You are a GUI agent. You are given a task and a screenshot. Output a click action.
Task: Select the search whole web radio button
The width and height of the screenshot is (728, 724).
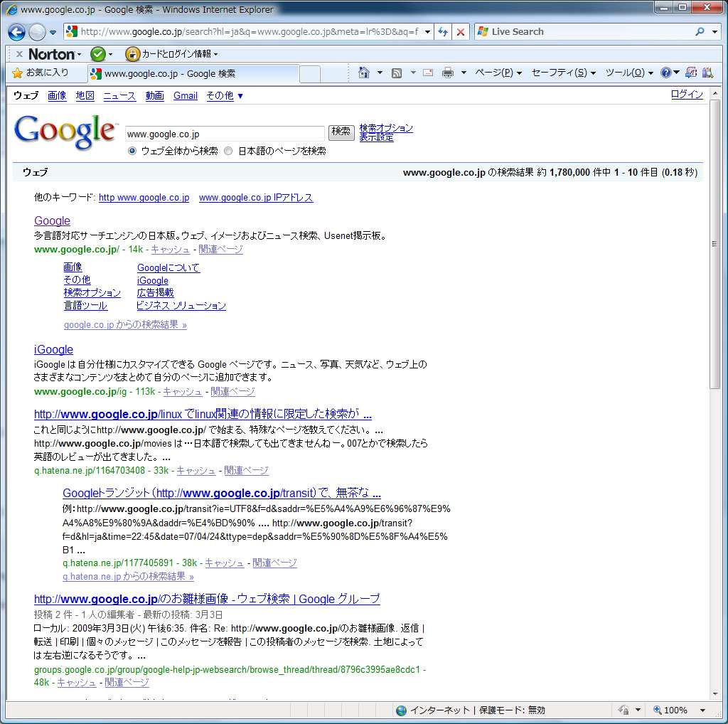click(132, 151)
